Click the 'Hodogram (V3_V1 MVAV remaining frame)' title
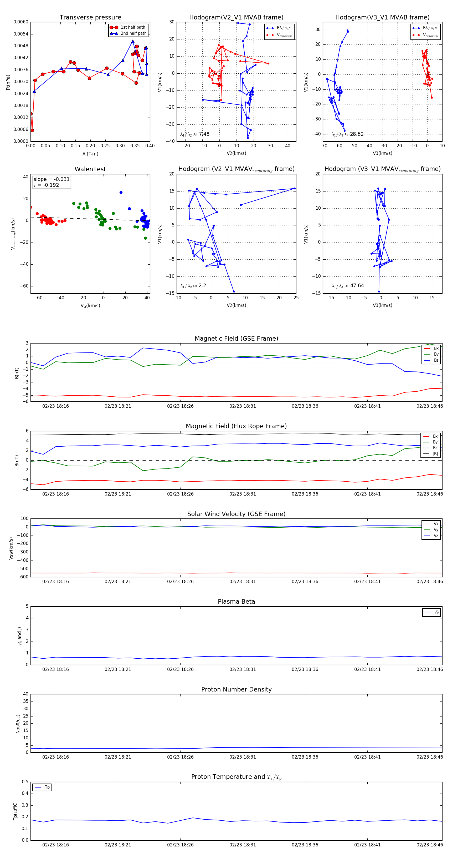 tap(382, 169)
